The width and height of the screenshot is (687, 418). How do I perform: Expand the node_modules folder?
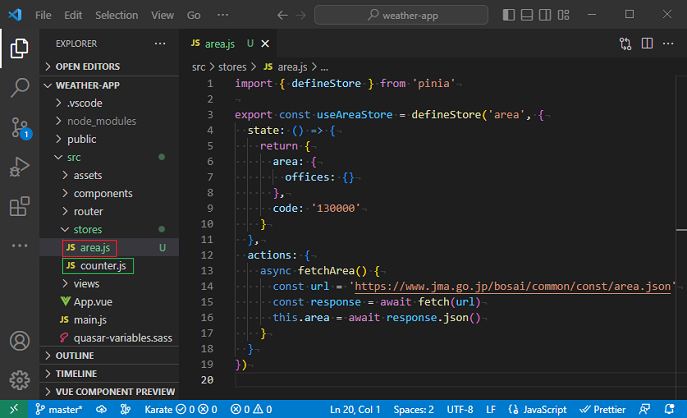(110, 121)
